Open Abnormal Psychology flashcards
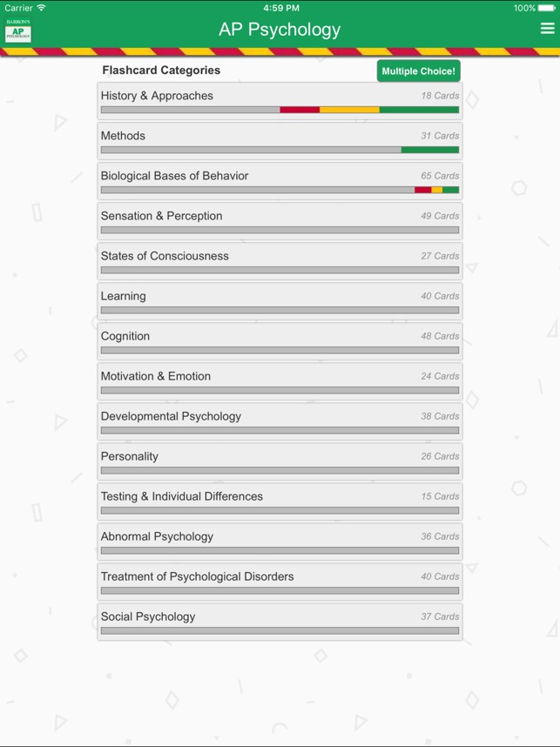 point(280,542)
